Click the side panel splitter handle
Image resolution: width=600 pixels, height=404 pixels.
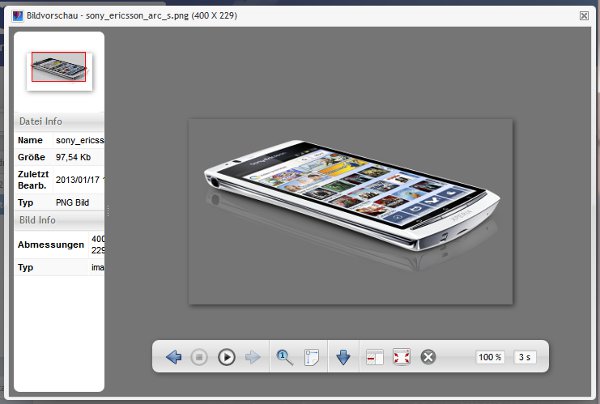(x=108, y=211)
